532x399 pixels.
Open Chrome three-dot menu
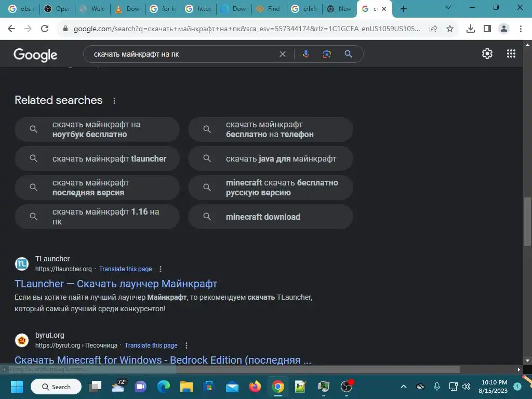click(521, 29)
